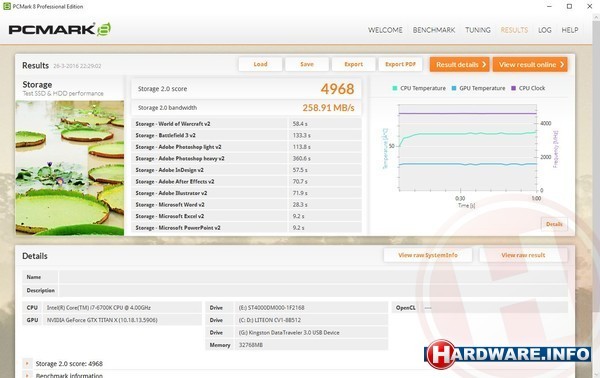This screenshot has height=378, width=600.
Task: Open the Help tab
Action: point(570,30)
